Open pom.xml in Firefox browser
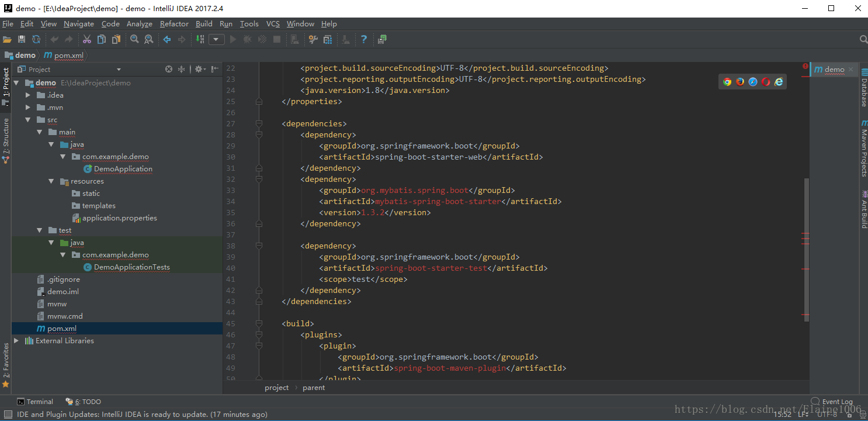868x421 pixels. [740, 82]
